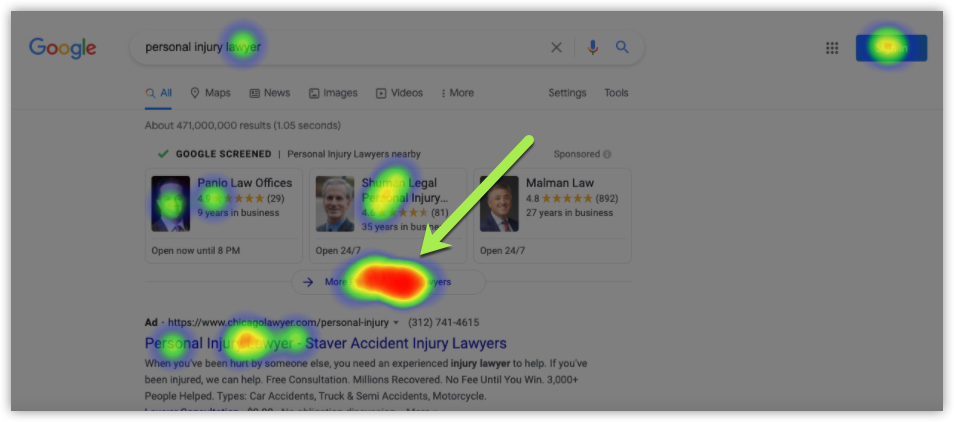Open the Google apps grid icon
Screen dimensions: 954x422
832,48
